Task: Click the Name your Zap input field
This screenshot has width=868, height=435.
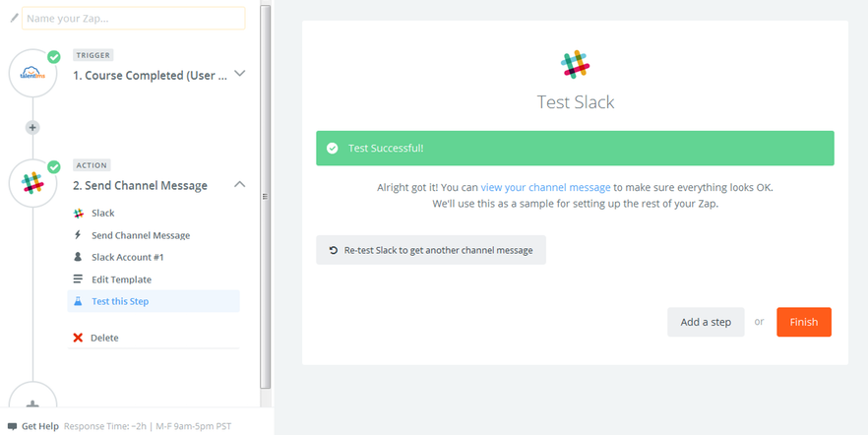Action: pos(134,19)
